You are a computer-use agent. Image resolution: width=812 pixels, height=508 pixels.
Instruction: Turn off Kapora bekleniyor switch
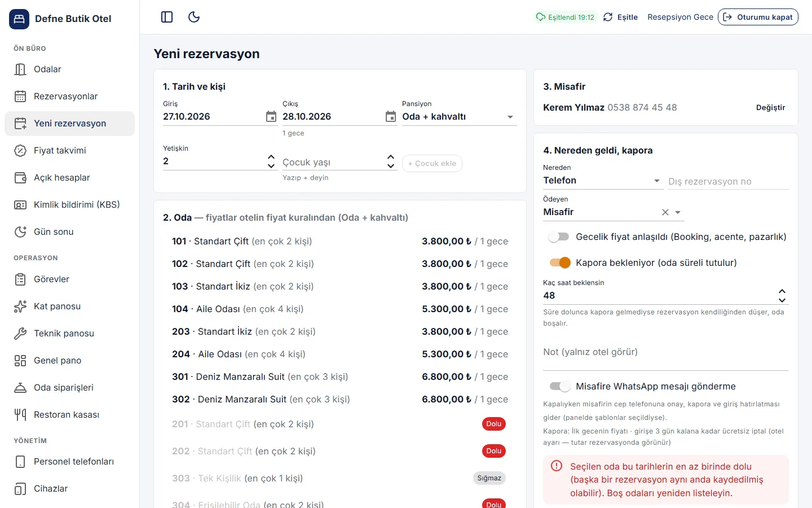(x=560, y=262)
